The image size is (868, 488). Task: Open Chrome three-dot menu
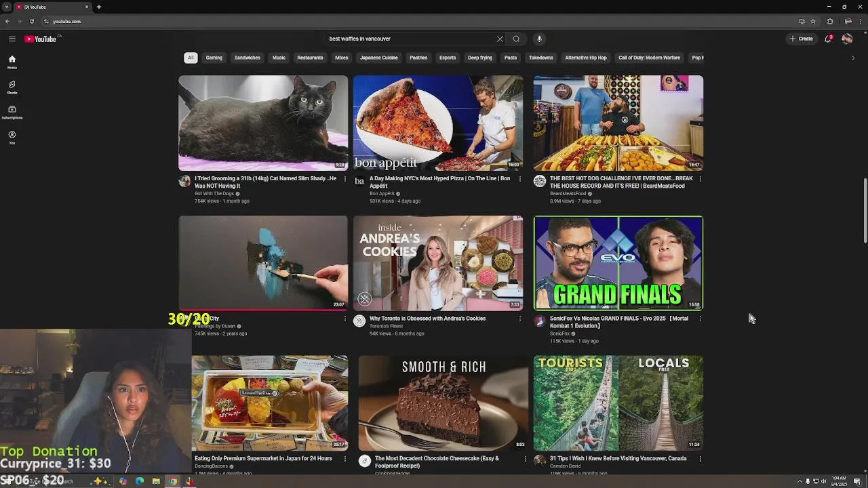pos(860,21)
